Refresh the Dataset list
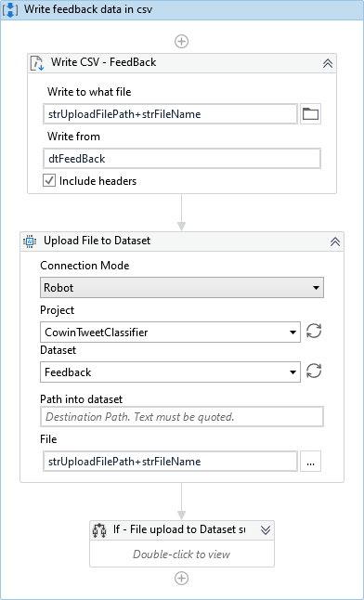The image size is (364, 600). 314,371
